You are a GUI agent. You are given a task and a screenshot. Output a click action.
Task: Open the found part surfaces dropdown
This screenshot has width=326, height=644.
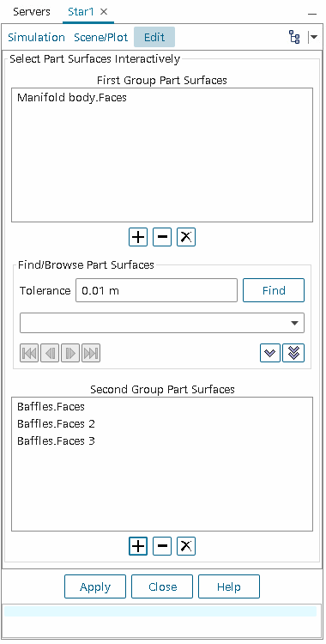pos(162,323)
